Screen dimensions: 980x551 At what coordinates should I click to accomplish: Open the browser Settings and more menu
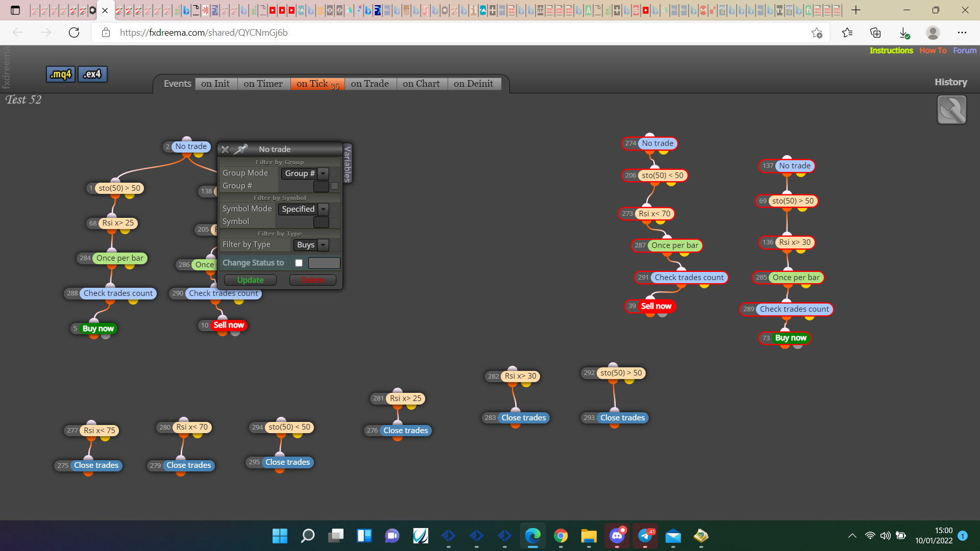click(x=962, y=33)
